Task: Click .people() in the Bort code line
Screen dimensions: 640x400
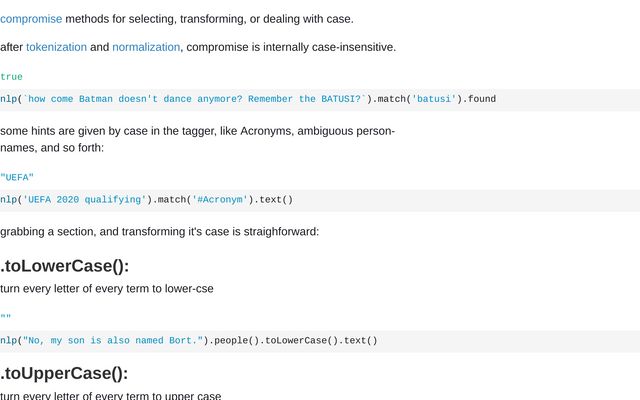Action: tap(234, 340)
